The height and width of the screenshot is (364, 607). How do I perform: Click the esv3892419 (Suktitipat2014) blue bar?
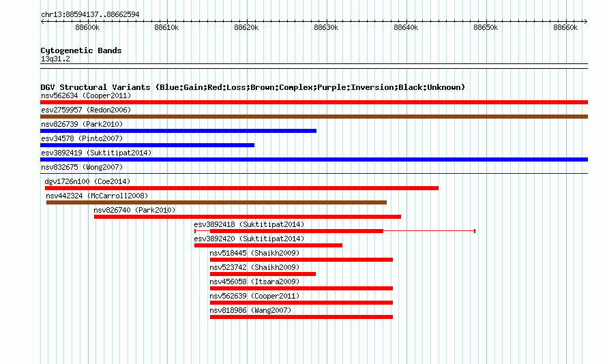point(314,160)
